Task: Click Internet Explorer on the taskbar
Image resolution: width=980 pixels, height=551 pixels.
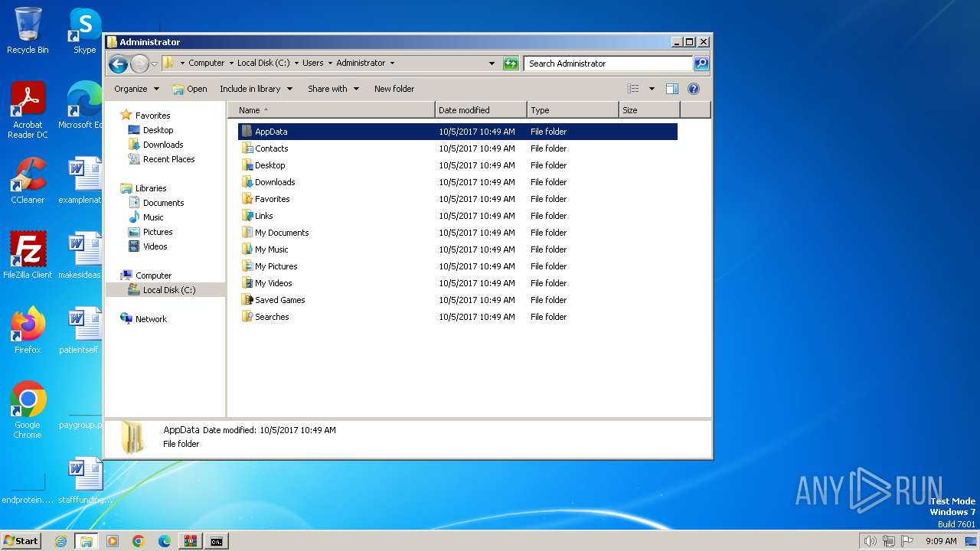Action: click(60, 541)
